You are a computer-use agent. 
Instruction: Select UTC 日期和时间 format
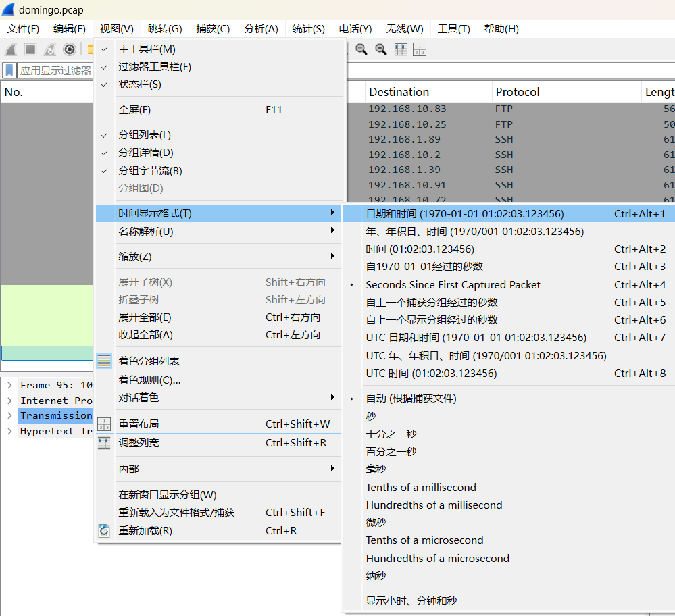coord(509,338)
